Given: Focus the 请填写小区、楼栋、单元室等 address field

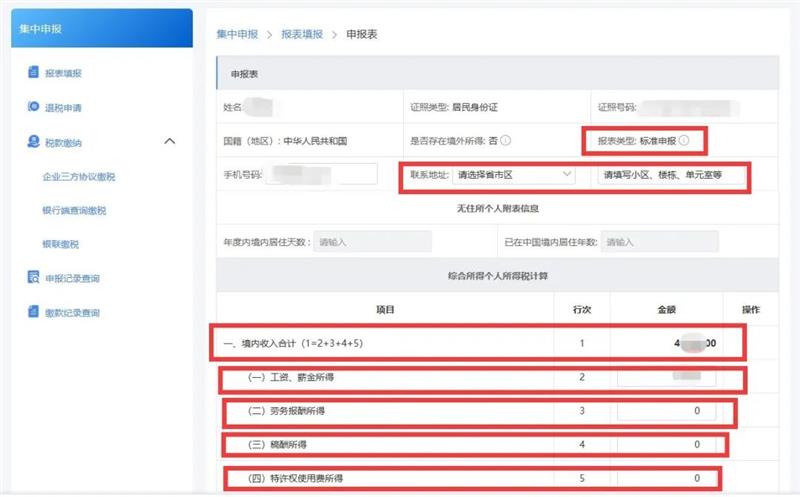Looking at the screenshot, I should coord(670,175).
